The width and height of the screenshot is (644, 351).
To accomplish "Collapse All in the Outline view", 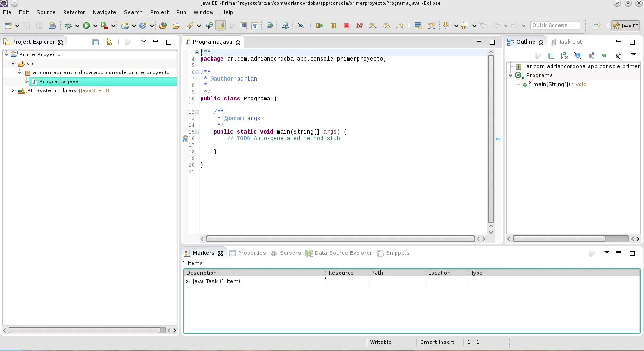I will coord(551,55).
